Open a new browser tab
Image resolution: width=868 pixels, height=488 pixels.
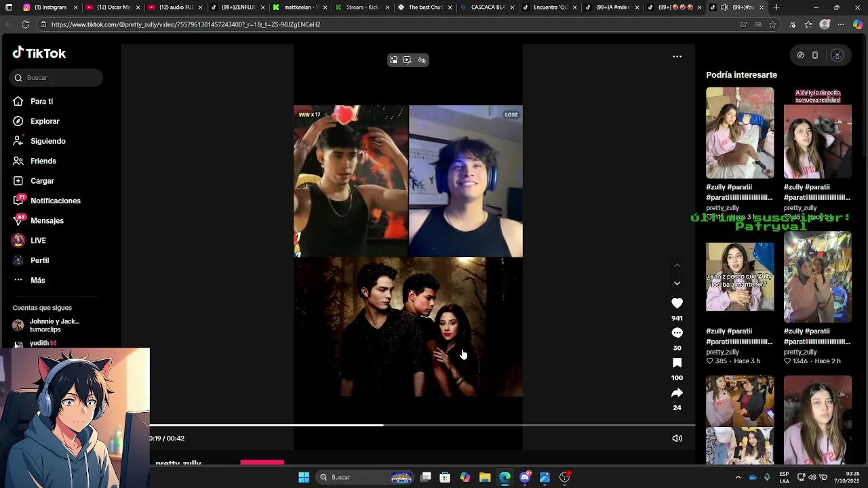click(x=776, y=7)
